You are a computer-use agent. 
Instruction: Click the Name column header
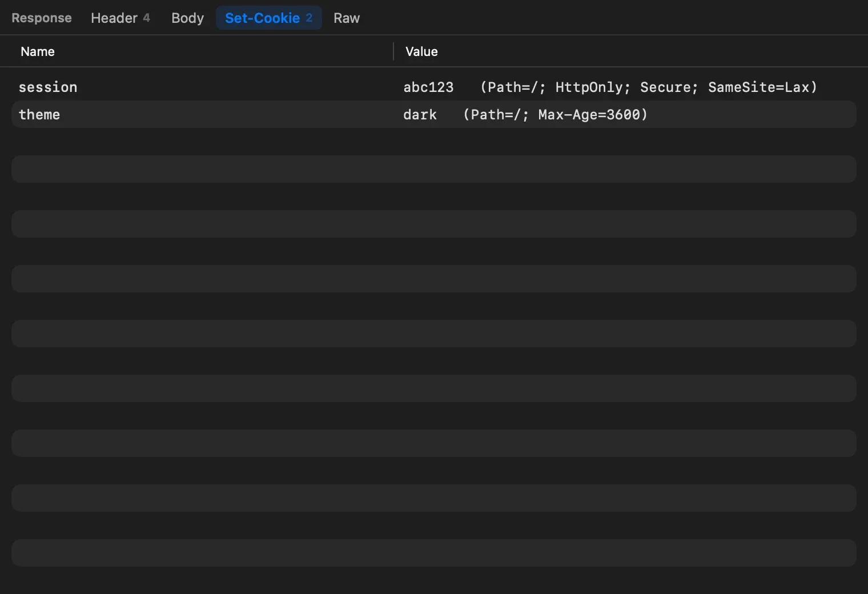click(38, 51)
